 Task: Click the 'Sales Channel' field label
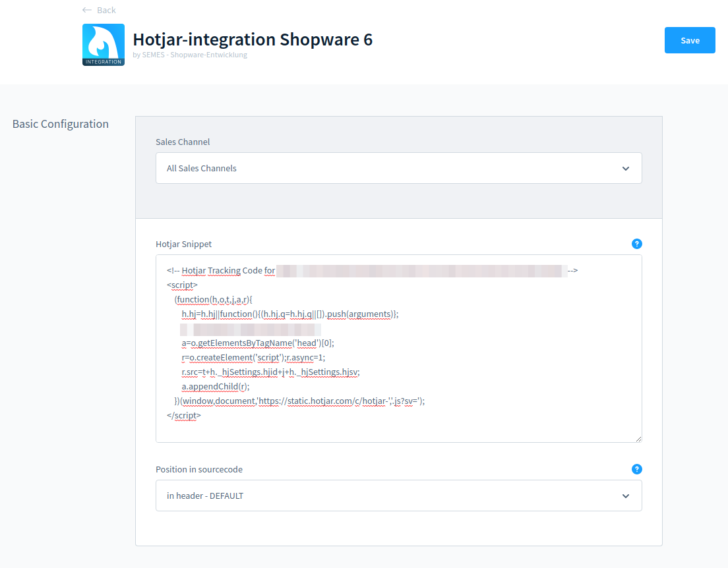[x=183, y=142]
